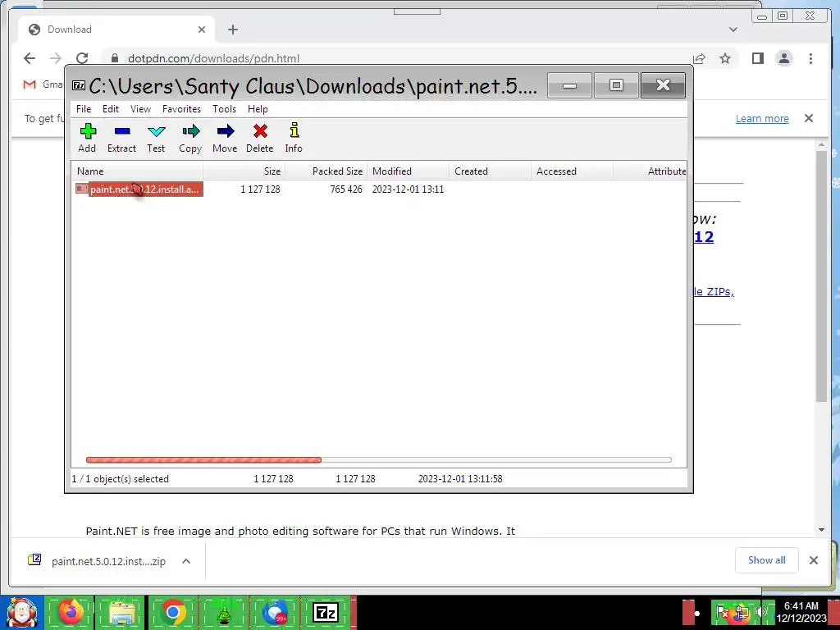840x630 pixels.
Task: Sort by the Name column header
Action: tap(138, 171)
